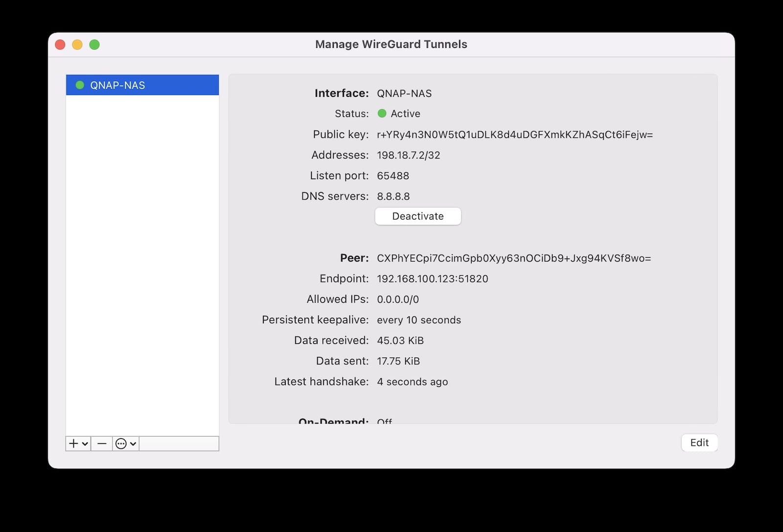Click the address value 198.18.7.2/32
The height and width of the screenshot is (532, 783).
tap(409, 155)
